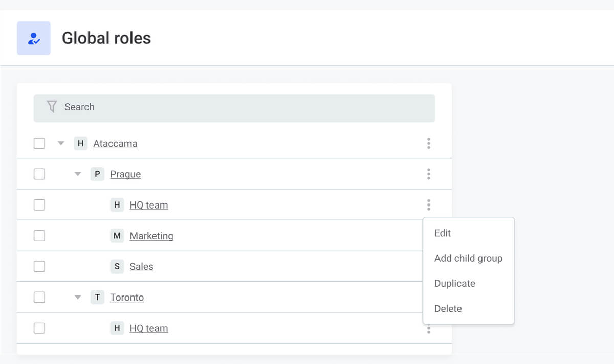Choose Add child group from the menu

468,258
